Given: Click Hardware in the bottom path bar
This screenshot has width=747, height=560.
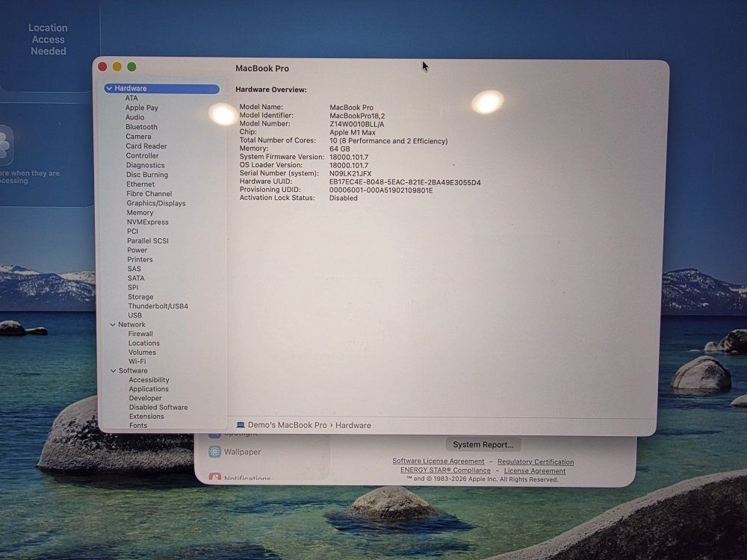Looking at the screenshot, I should coord(353,425).
